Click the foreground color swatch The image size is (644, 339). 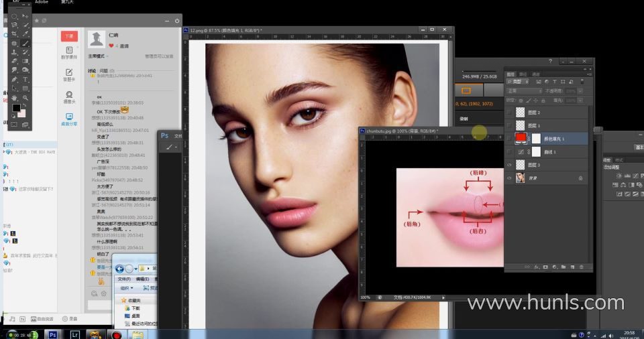click(16, 108)
